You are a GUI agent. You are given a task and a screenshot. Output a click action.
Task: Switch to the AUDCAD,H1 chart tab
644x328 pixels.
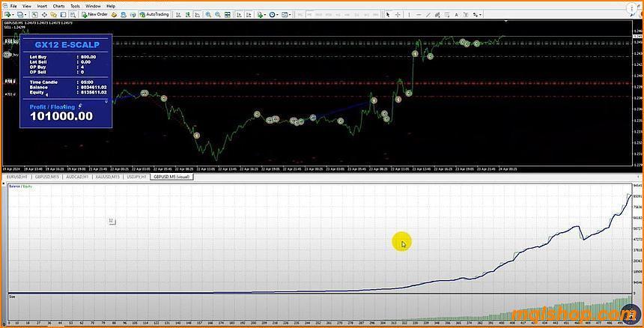pos(76,177)
